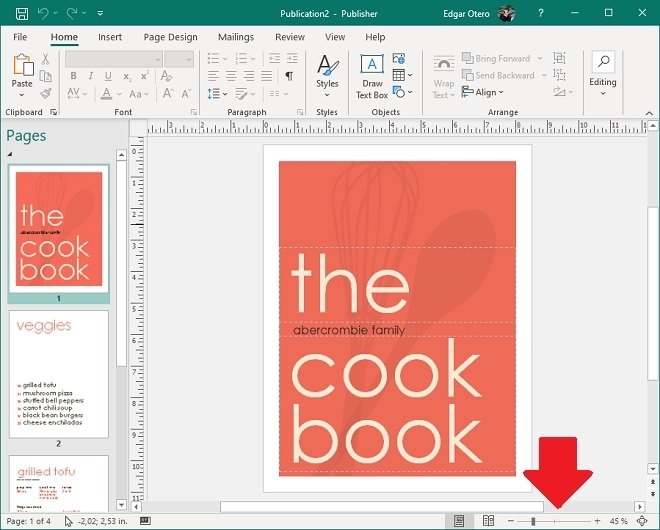Toggle Bold formatting
Viewport: 660px width, 530px height.
[73, 76]
